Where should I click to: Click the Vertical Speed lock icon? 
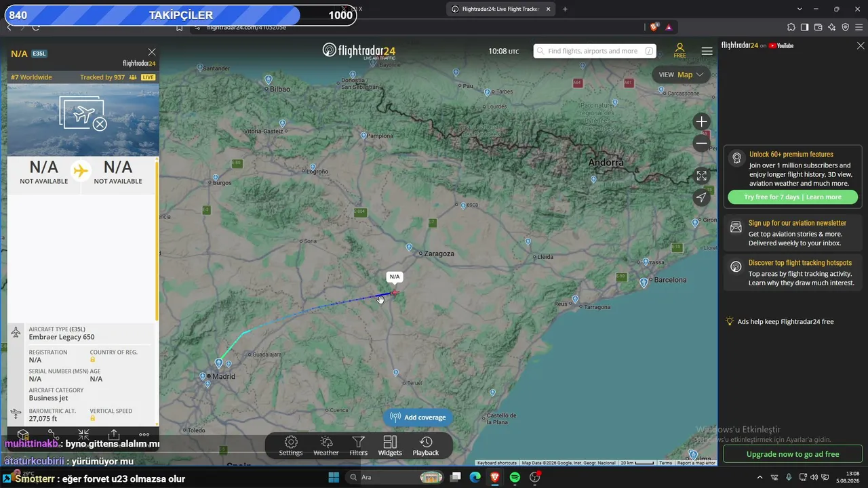click(93, 419)
